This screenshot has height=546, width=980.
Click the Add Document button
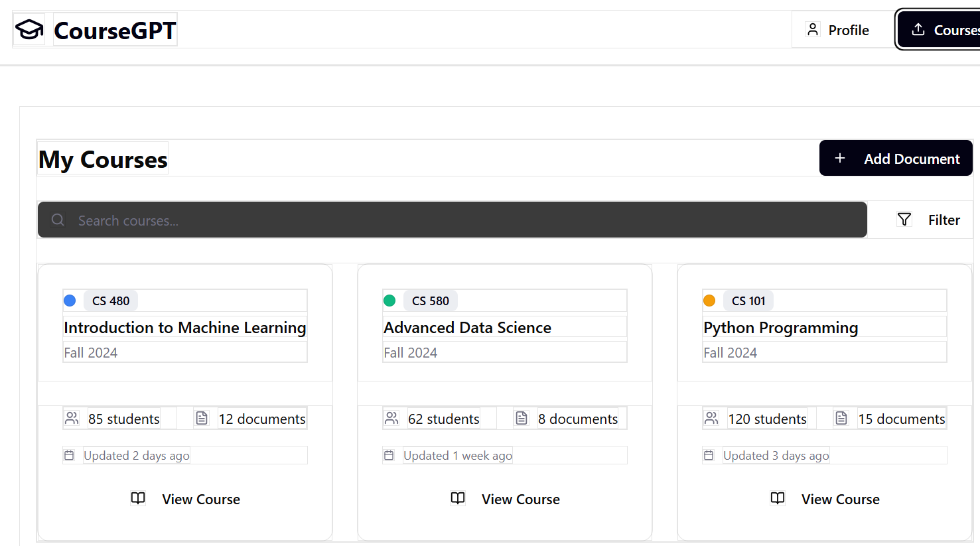coord(896,158)
